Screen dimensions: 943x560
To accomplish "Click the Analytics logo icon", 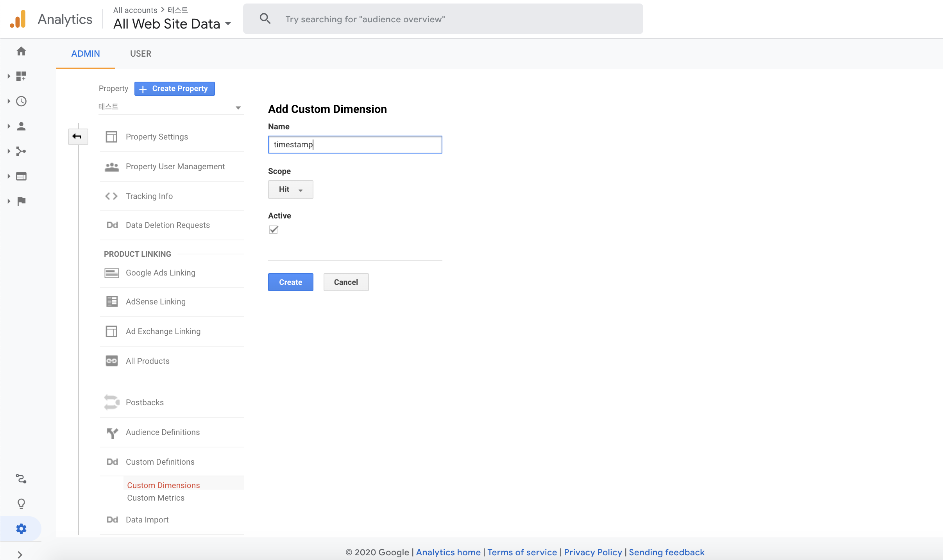I will coord(18,19).
